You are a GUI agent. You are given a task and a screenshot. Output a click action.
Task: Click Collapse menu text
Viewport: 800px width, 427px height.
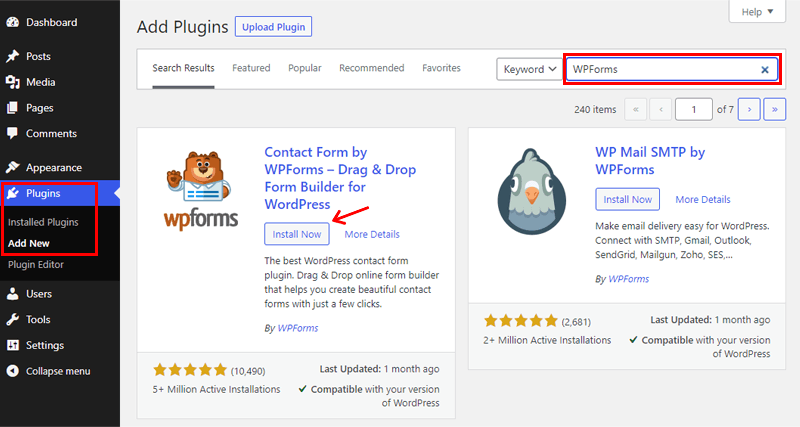pyautogui.click(x=58, y=371)
